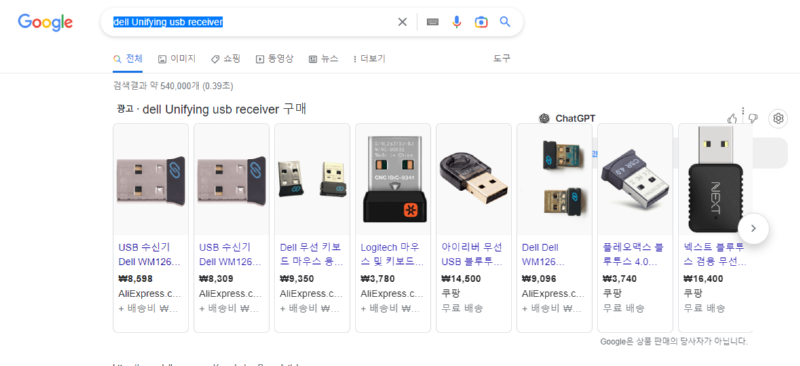Switch to the 동영상 tab
800x366 pixels.
click(x=274, y=59)
